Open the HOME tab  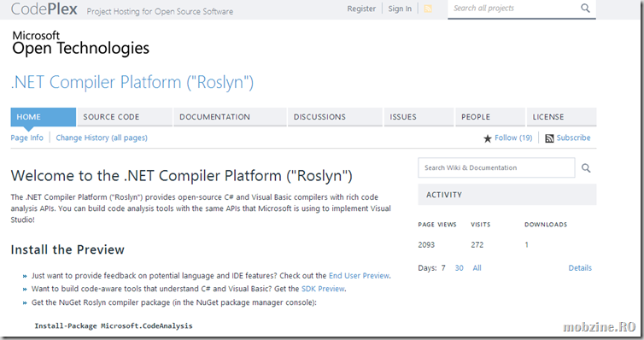(43, 117)
